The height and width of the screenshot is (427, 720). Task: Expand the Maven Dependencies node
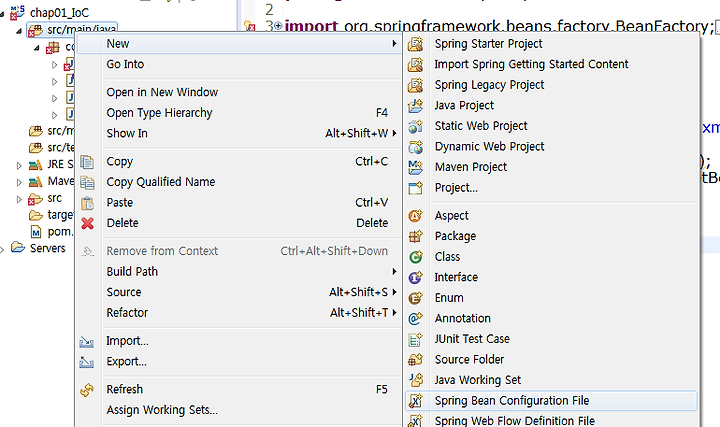[19, 182]
